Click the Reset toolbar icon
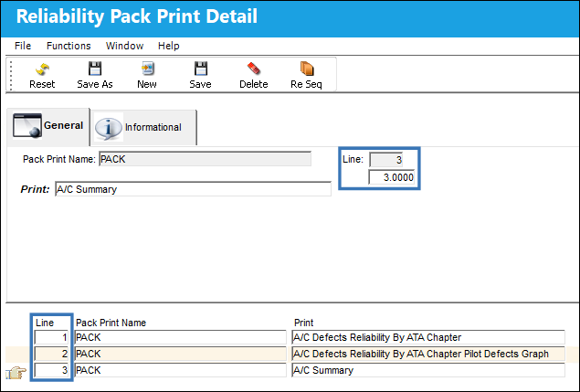 42,69
